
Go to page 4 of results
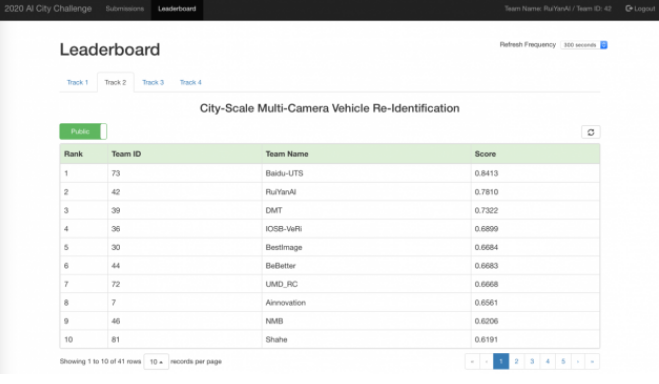(x=548, y=361)
